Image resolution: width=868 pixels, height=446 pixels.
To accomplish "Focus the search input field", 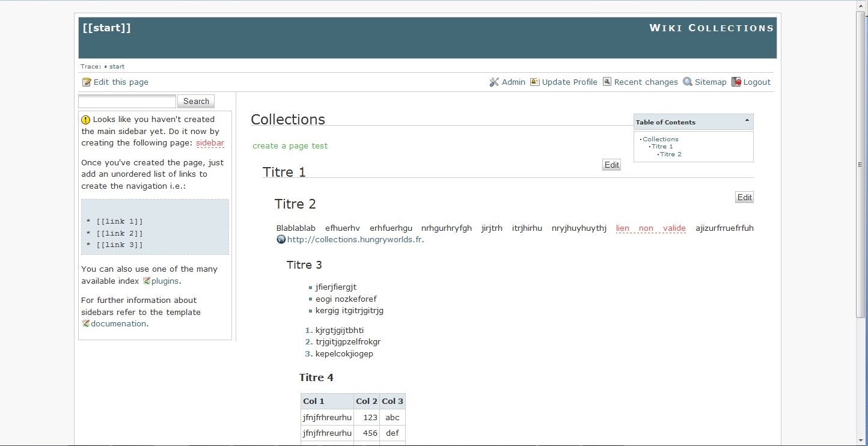I will click(127, 102).
